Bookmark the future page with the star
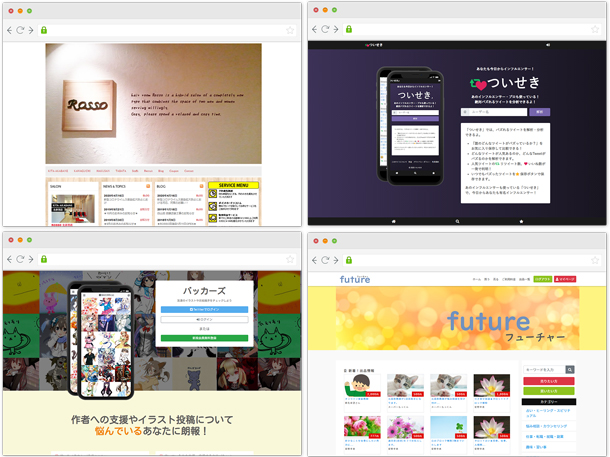 (x=595, y=260)
